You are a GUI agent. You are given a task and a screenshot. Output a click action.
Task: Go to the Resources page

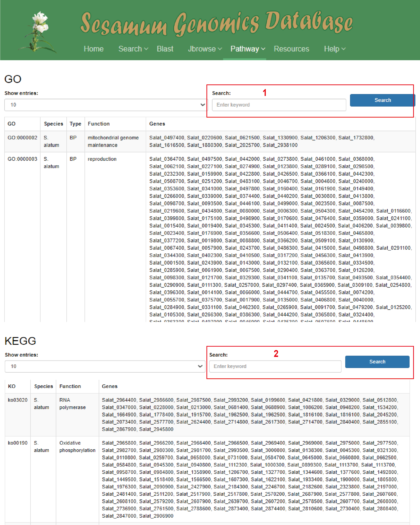tap(291, 49)
